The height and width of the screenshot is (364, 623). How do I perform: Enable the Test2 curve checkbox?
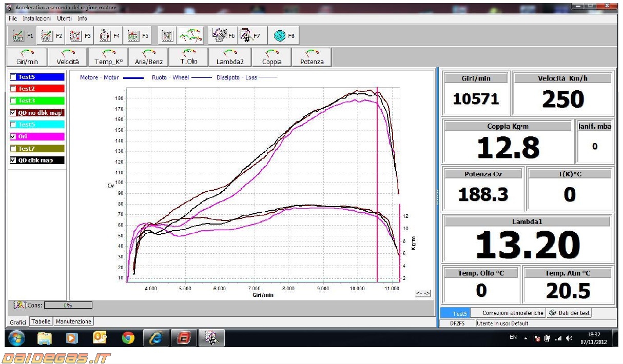click(x=13, y=89)
